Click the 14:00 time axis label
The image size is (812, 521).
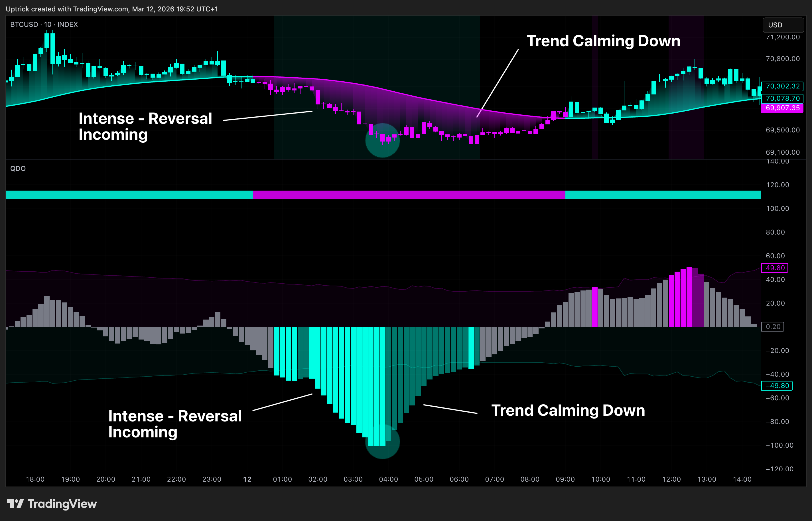click(742, 479)
